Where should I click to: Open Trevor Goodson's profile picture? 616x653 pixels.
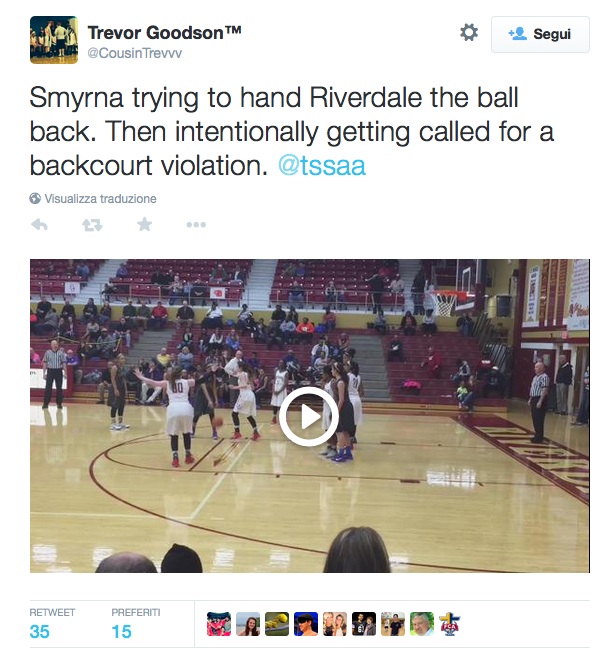[x=54, y=40]
